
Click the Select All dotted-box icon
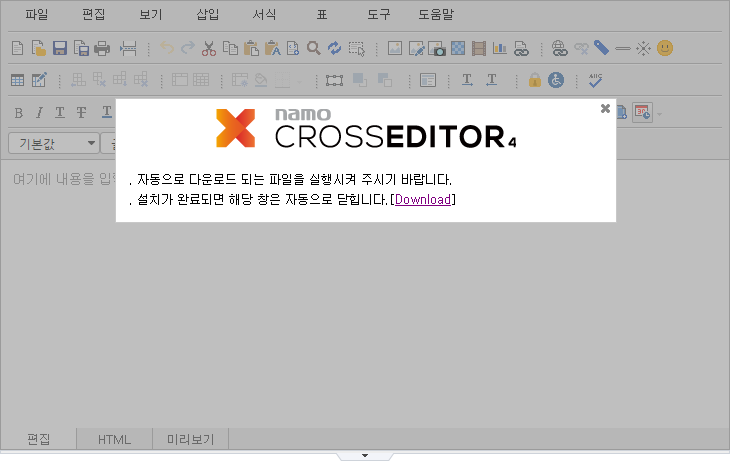[356, 48]
